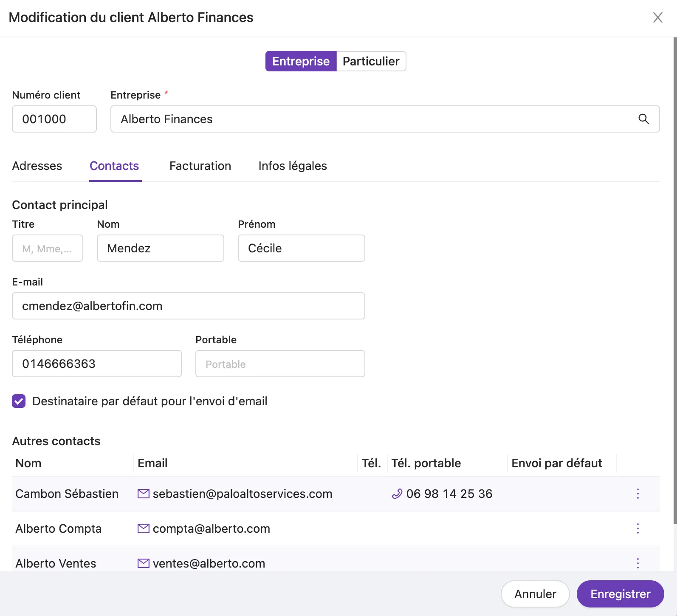677x616 pixels.
Task: Open options menu for Alberto Ventes
Action: [x=638, y=563]
